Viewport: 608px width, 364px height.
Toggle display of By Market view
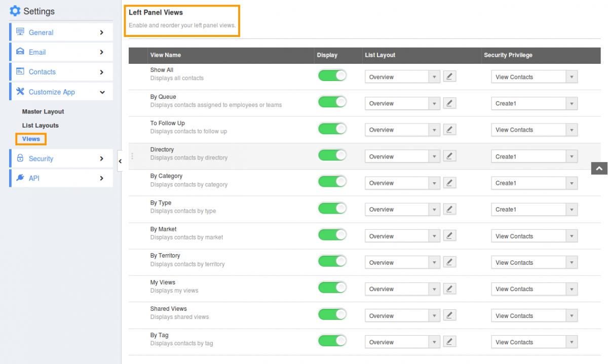point(332,234)
